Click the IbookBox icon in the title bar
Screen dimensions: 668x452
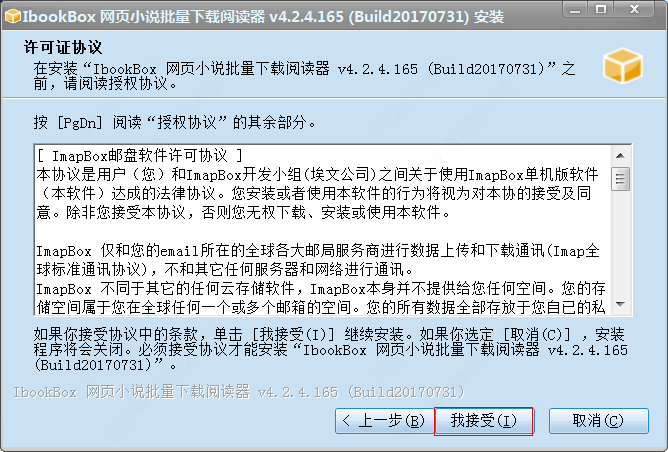12,16
